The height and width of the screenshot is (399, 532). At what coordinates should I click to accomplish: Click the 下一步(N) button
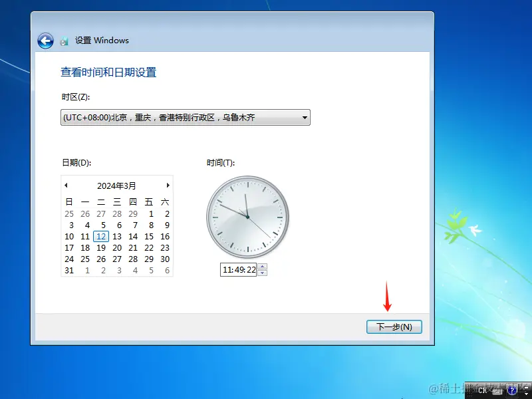point(394,327)
